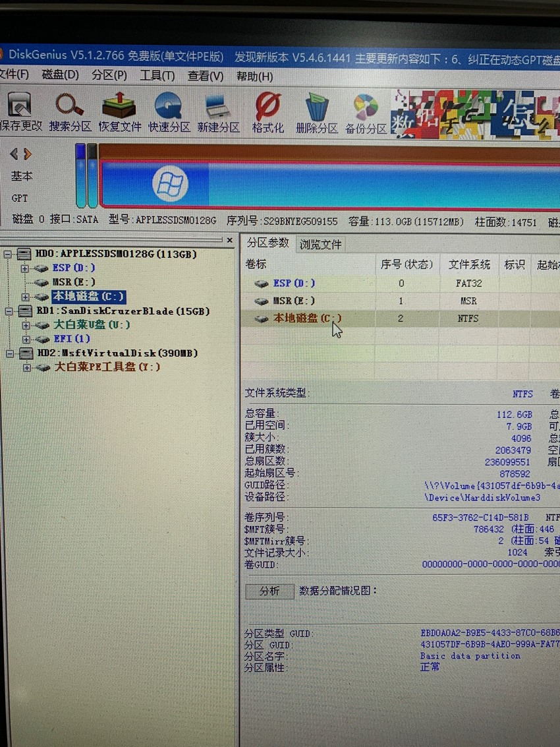Click the HD0 disk drive icon in tree
This screenshot has width=560, height=747.
pos(24,254)
